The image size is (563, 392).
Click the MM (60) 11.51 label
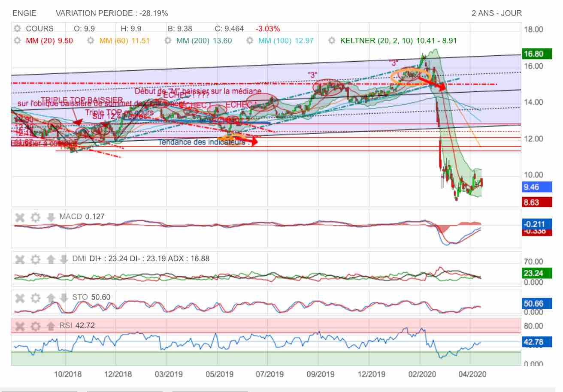coord(125,41)
